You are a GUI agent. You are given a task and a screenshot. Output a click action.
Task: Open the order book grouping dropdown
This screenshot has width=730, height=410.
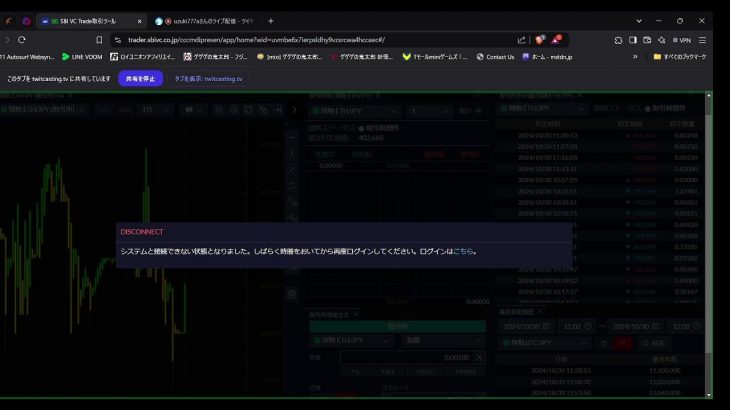tap(429, 111)
